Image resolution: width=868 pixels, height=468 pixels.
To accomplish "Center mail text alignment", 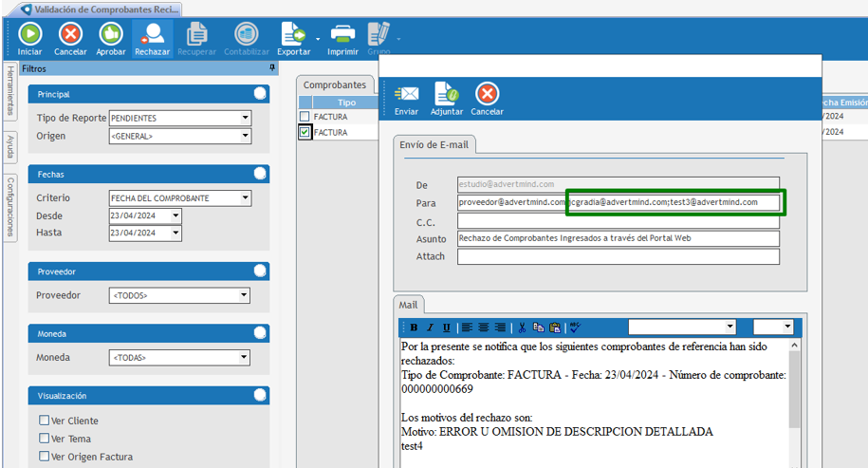I will click(483, 328).
